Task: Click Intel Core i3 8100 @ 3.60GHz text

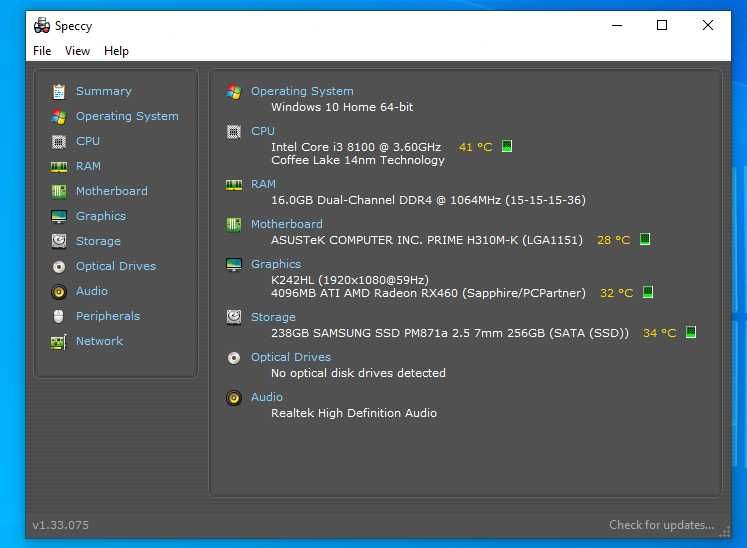Action: 356,147
